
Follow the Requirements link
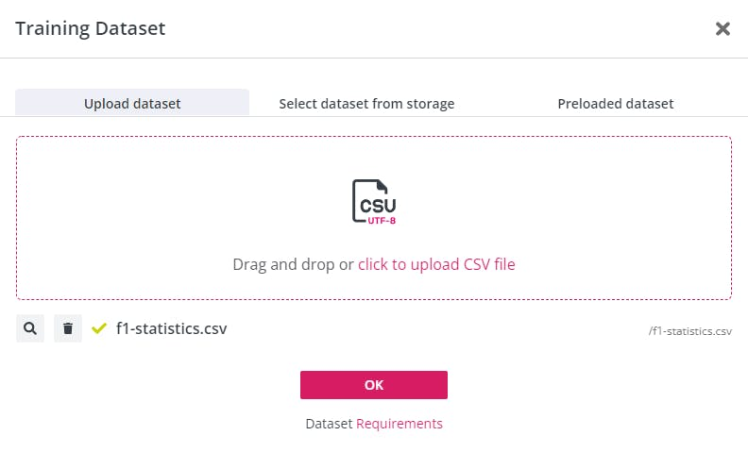click(399, 423)
